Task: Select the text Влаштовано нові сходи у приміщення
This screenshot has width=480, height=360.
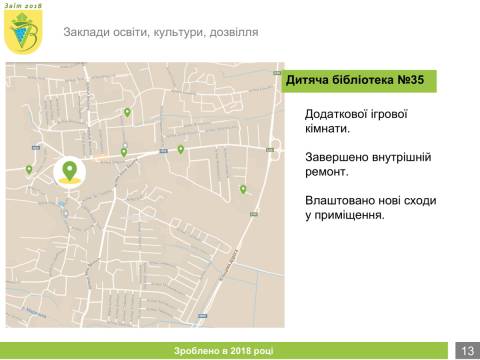Action: click(371, 207)
